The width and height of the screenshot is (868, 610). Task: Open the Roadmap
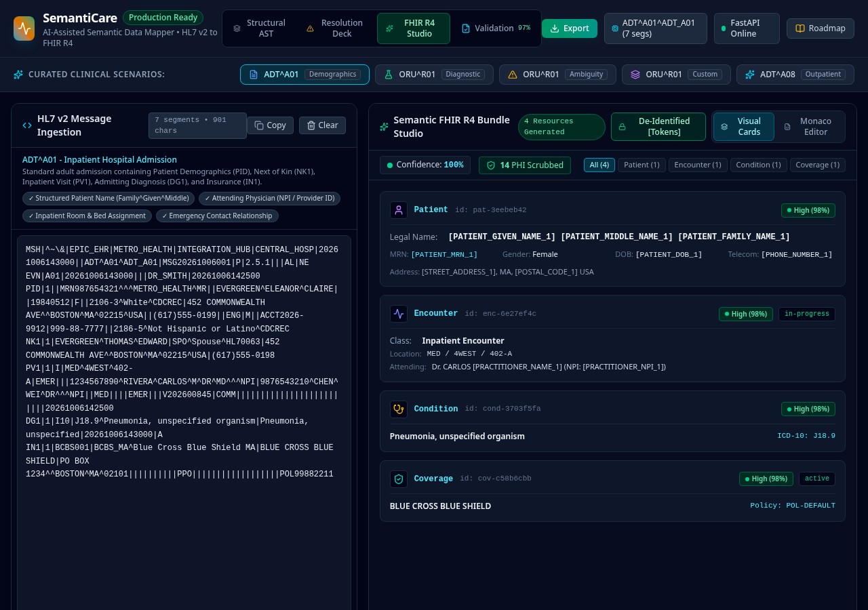(x=821, y=28)
